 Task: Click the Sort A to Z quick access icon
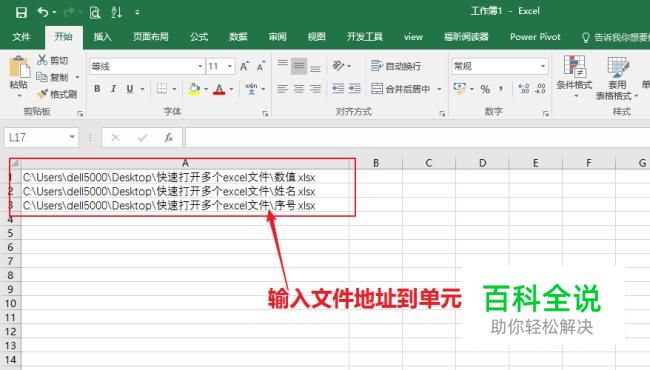coord(116,12)
